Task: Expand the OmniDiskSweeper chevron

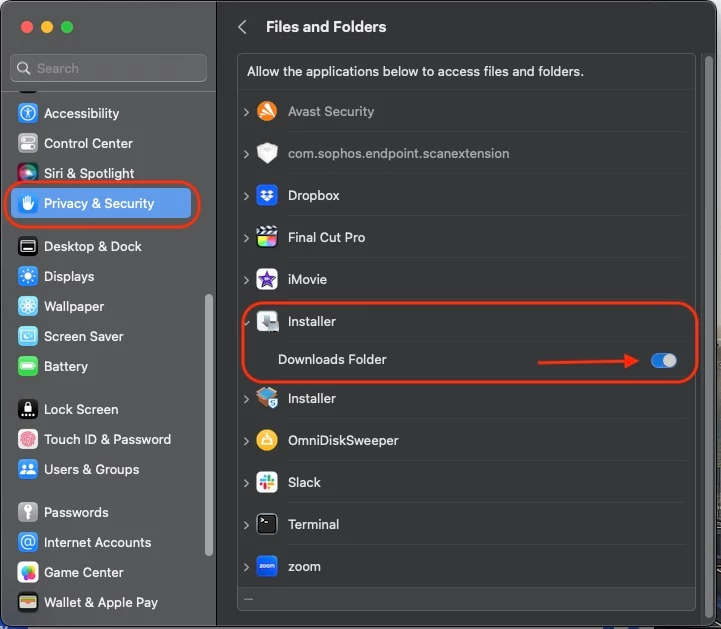Action: pyautogui.click(x=246, y=440)
